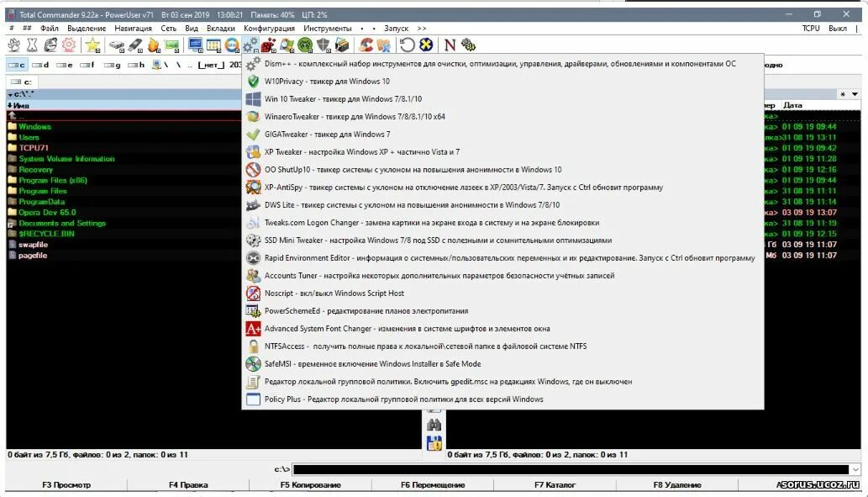868x497 pixels.
Task: Open the Файл menu
Action: tap(50, 29)
